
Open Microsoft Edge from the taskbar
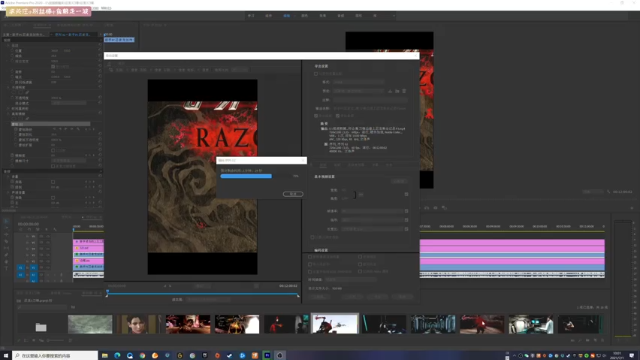[x=117, y=356]
